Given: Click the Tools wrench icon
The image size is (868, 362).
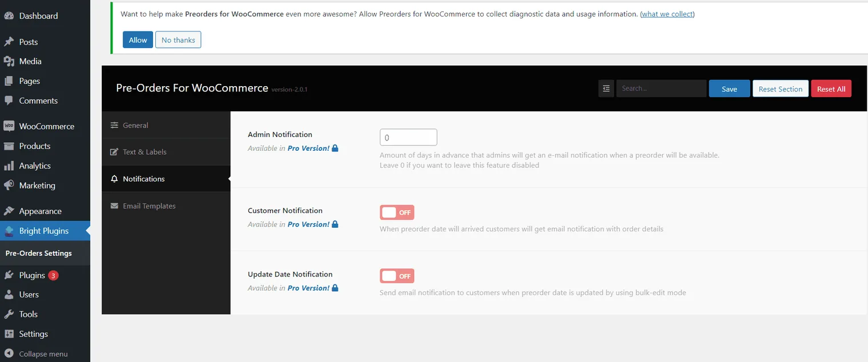Looking at the screenshot, I should pos(9,314).
